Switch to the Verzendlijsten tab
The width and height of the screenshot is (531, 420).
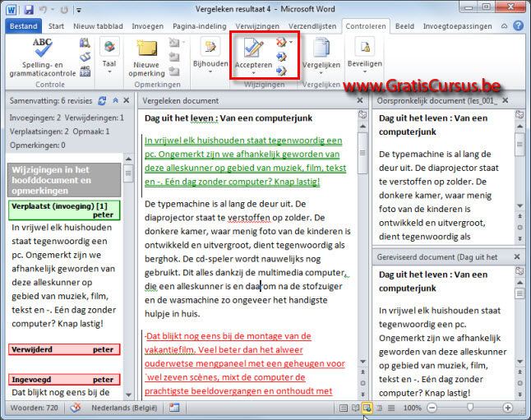(x=312, y=26)
